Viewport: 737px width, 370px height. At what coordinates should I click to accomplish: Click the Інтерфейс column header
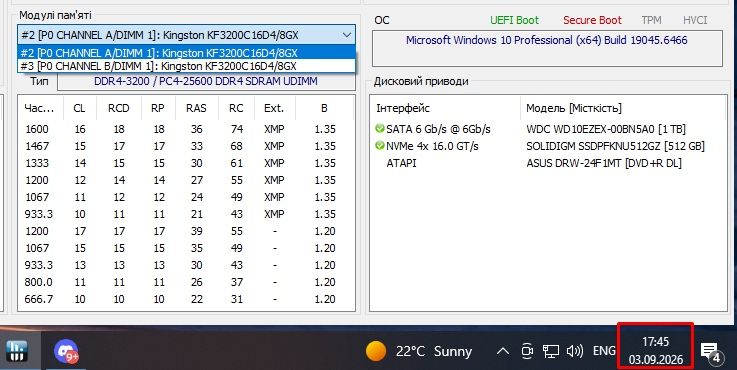click(445, 108)
